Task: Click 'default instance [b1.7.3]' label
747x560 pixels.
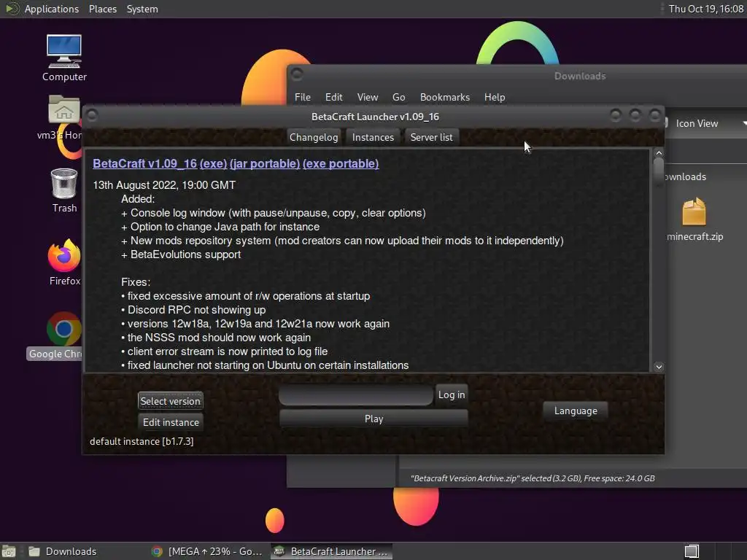Action: coord(142,441)
